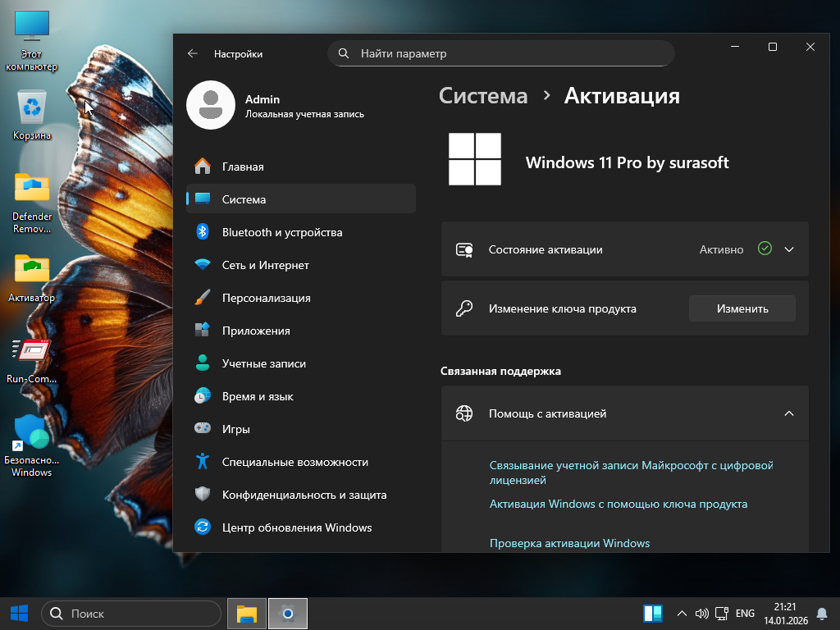Open the Проверка активации Windows link

(x=569, y=543)
